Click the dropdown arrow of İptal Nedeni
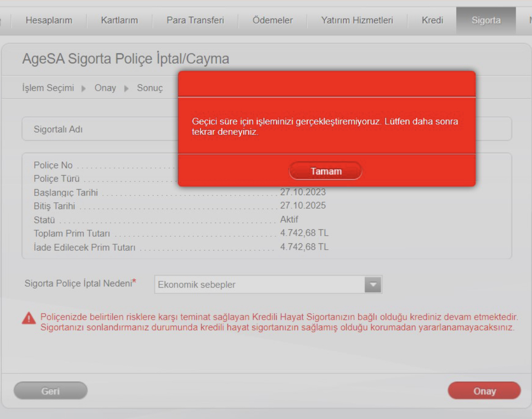Screen dimensions: 532x419 click(x=373, y=284)
